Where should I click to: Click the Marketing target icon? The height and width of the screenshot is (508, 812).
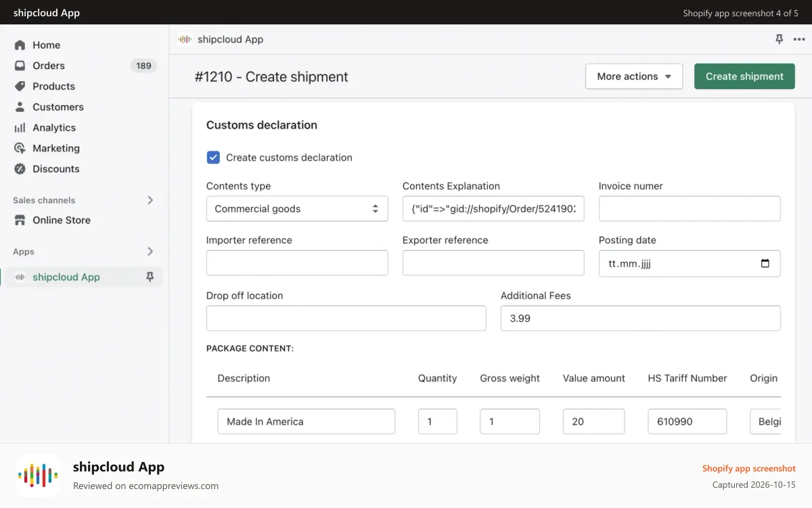(20, 148)
